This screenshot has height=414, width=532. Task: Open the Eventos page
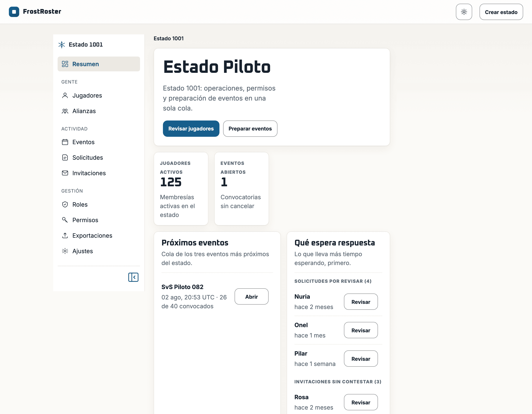(99, 142)
